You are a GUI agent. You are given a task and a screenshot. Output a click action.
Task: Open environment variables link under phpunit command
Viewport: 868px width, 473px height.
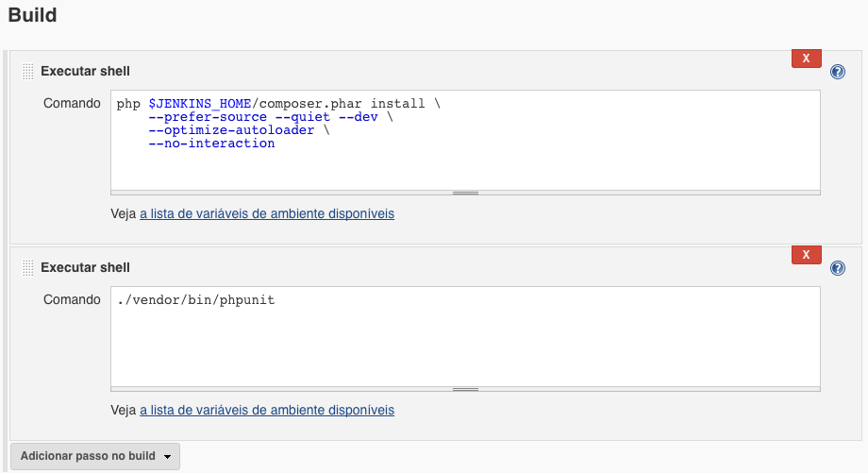click(x=267, y=410)
